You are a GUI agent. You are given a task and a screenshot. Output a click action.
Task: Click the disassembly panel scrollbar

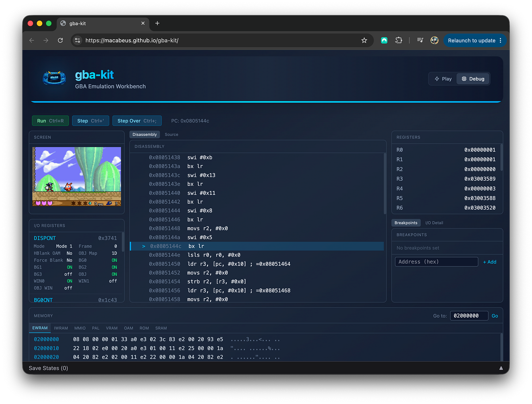[385, 184]
